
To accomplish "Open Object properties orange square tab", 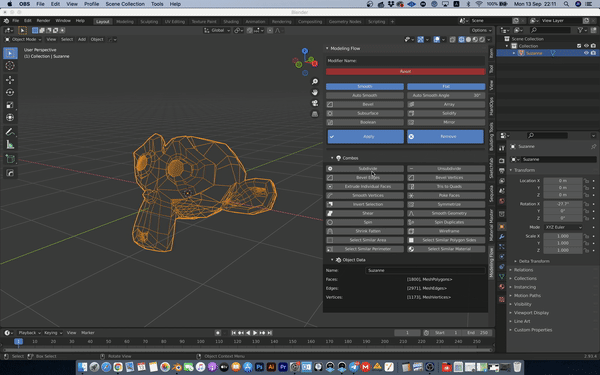I will click(x=502, y=227).
